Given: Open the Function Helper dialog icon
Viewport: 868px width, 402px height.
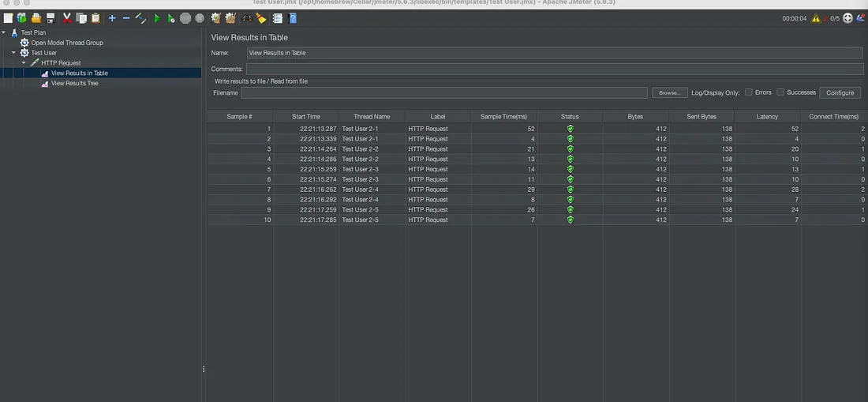Looking at the screenshot, I should point(278,18).
